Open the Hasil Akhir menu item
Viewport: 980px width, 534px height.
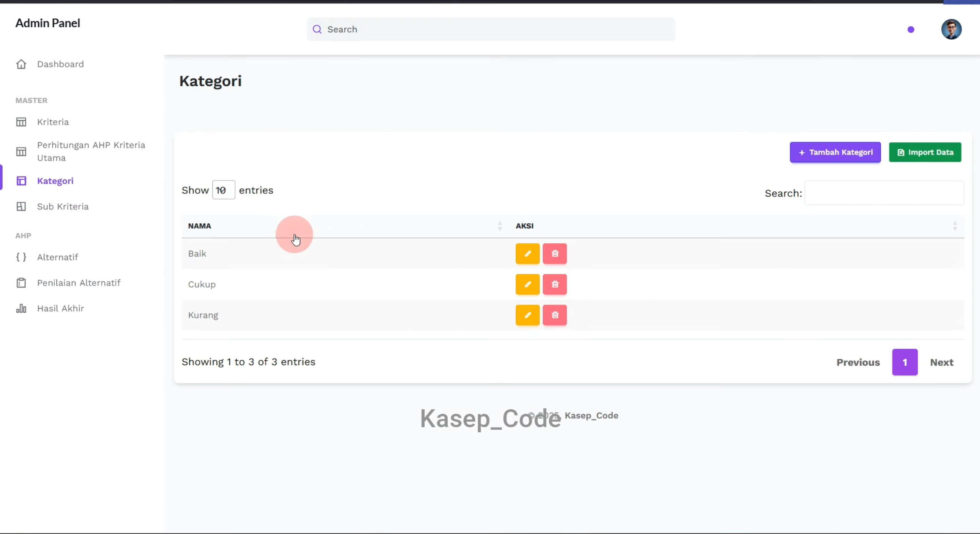click(x=60, y=308)
